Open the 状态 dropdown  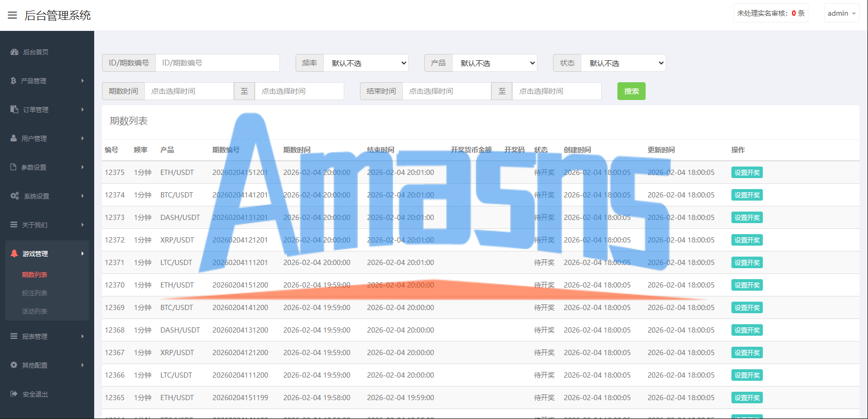623,63
